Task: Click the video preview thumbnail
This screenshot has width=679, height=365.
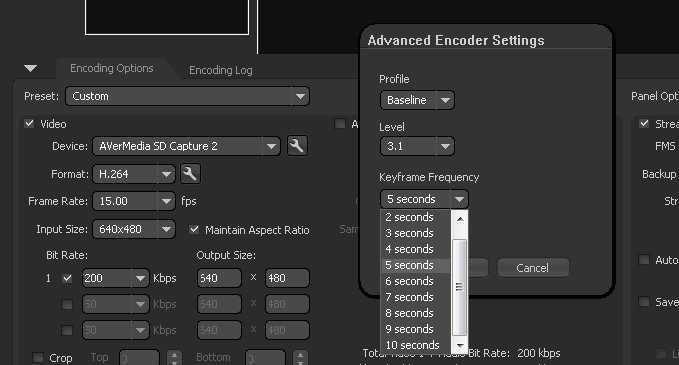Action: point(167,17)
